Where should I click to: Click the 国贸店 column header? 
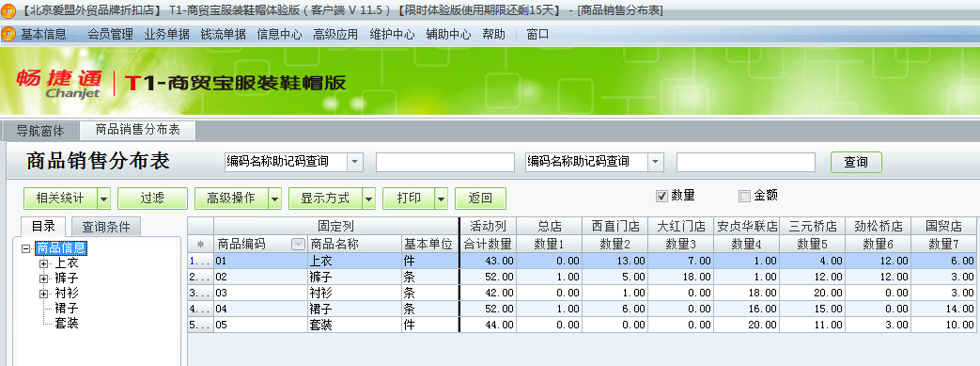[x=943, y=226]
